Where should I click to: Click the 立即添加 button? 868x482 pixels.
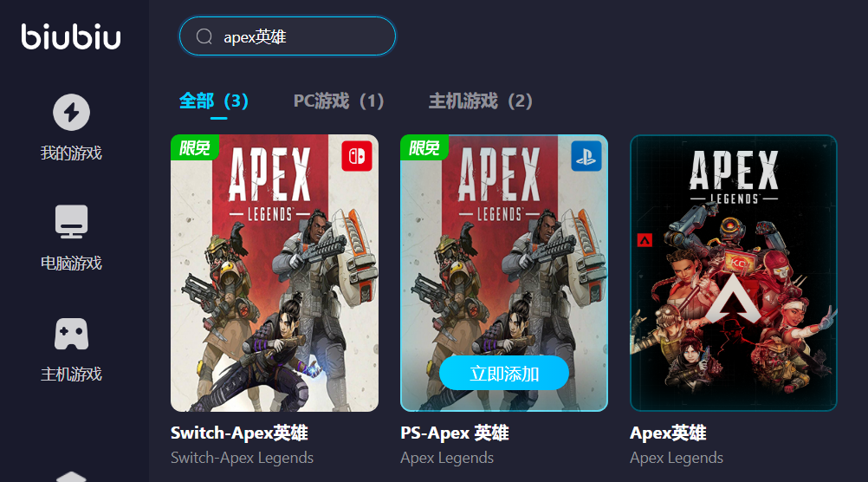coord(504,373)
